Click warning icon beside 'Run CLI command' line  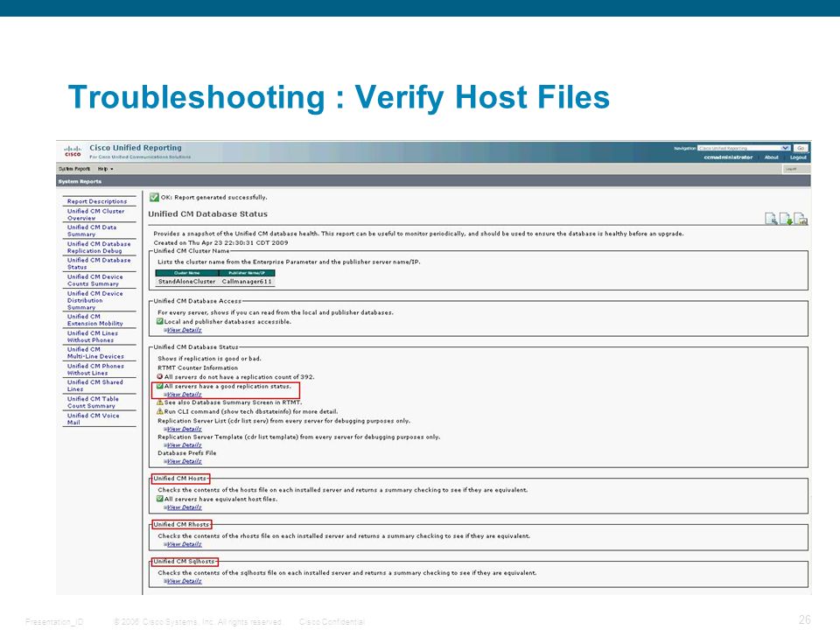(x=159, y=411)
